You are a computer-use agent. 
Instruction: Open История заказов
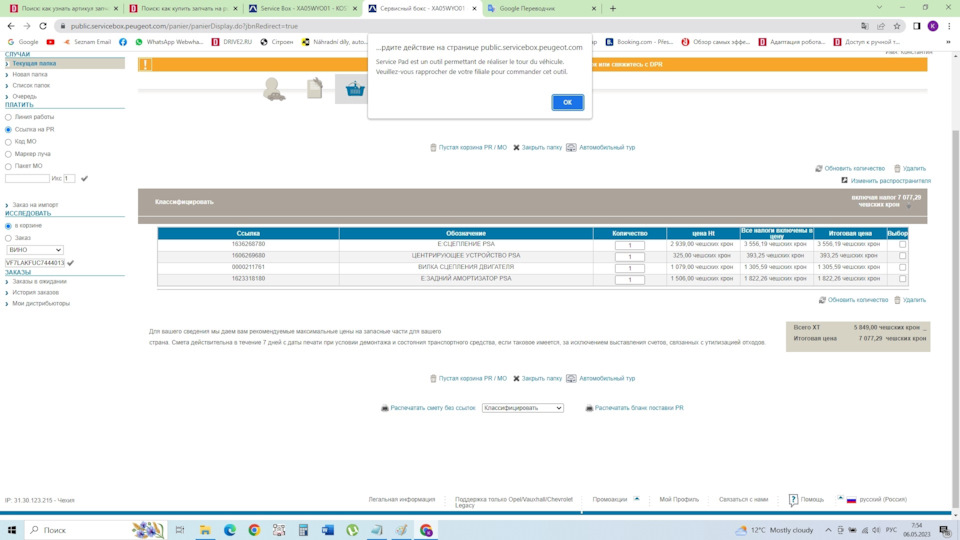tap(36, 293)
